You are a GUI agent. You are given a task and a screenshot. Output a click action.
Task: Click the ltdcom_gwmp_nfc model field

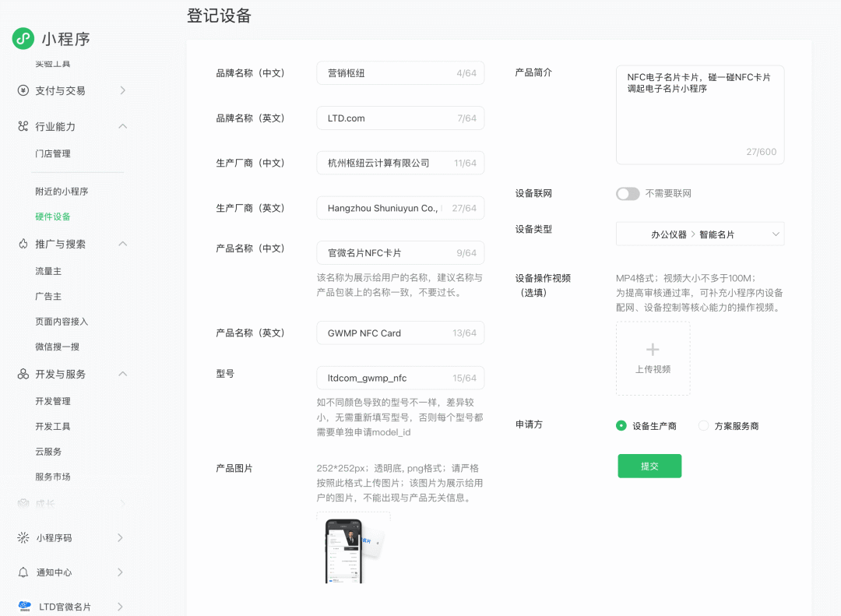(400, 378)
